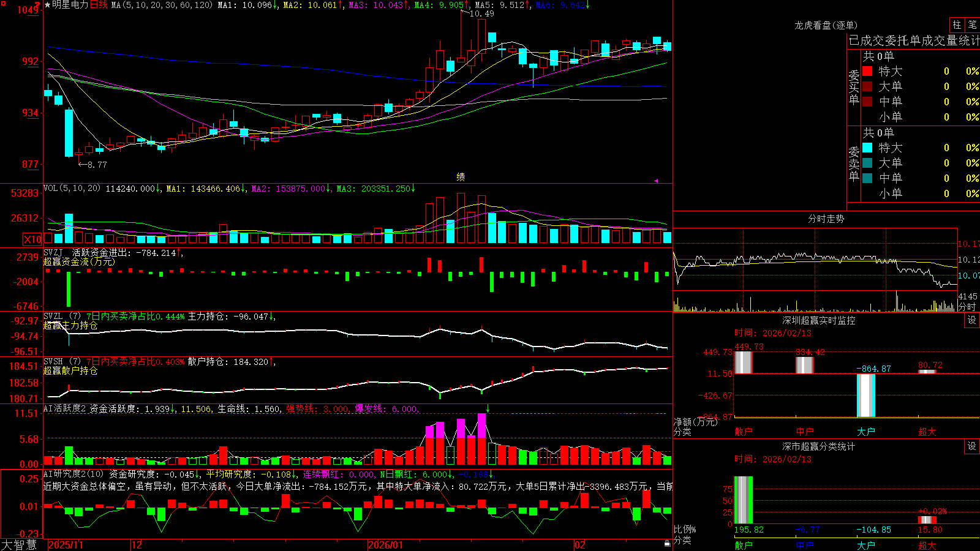Image resolution: width=980 pixels, height=551 pixels.
Task: Click the 2026/01 date marker on time axis
Action: pos(386,545)
